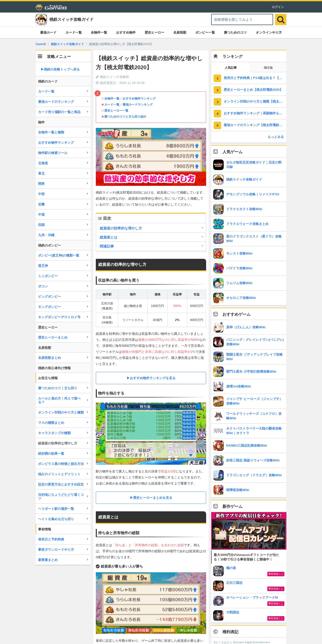Viewport: 322px width, 644px height.
Task: Open the 北海道 sidebar menu item
Action: (63, 163)
